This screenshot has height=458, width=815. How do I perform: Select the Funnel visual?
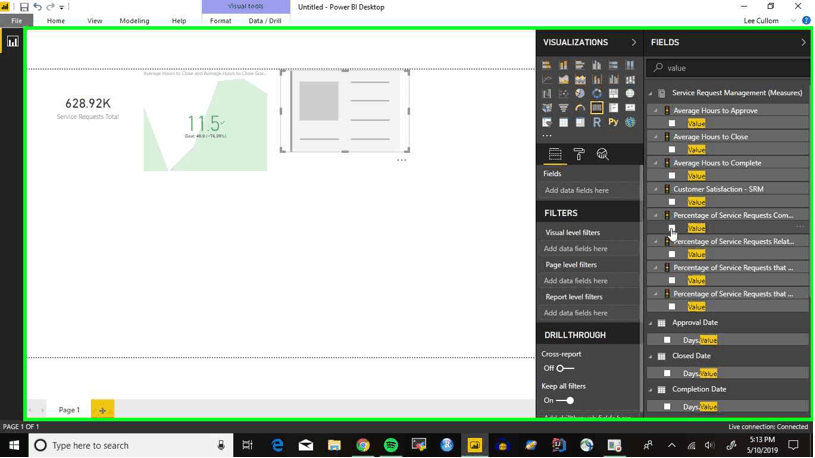click(563, 108)
